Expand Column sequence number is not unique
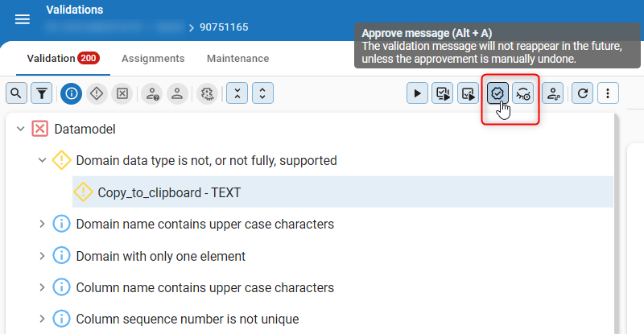Image resolution: width=644 pixels, height=334 pixels. [42, 319]
